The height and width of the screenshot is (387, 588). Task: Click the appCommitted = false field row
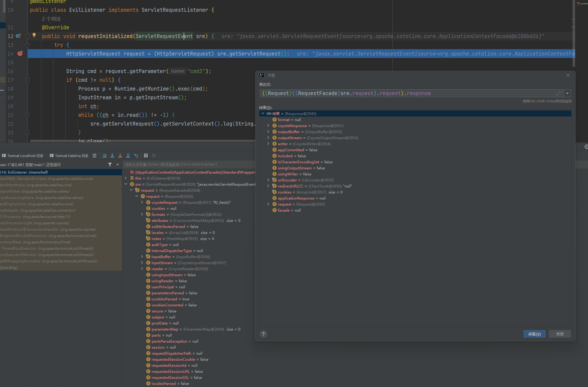point(415,150)
